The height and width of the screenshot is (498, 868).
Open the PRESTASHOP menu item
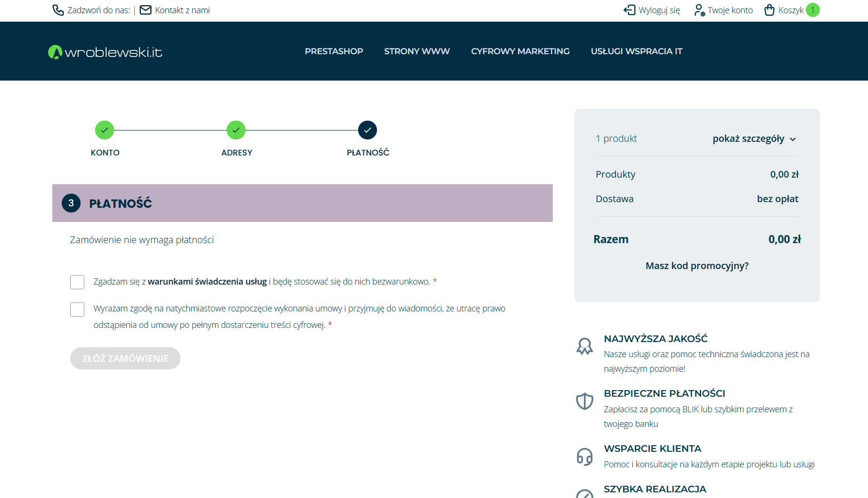click(x=334, y=51)
